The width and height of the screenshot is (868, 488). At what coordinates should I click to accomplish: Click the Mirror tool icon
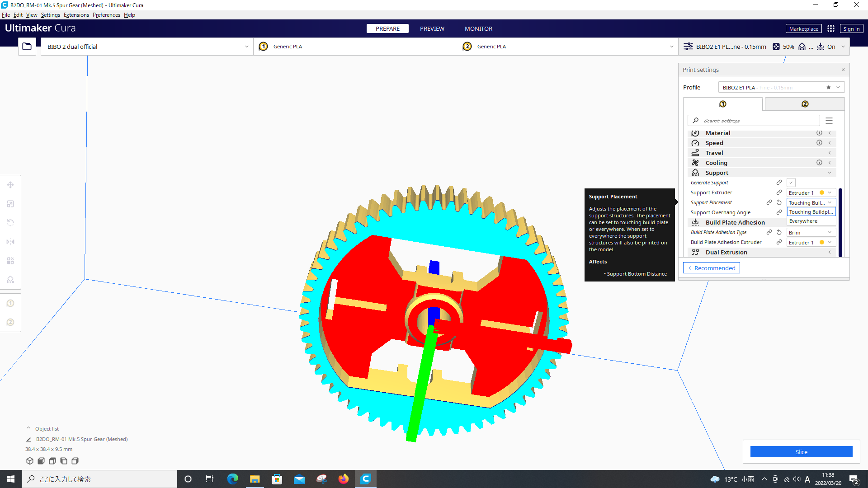(x=11, y=242)
